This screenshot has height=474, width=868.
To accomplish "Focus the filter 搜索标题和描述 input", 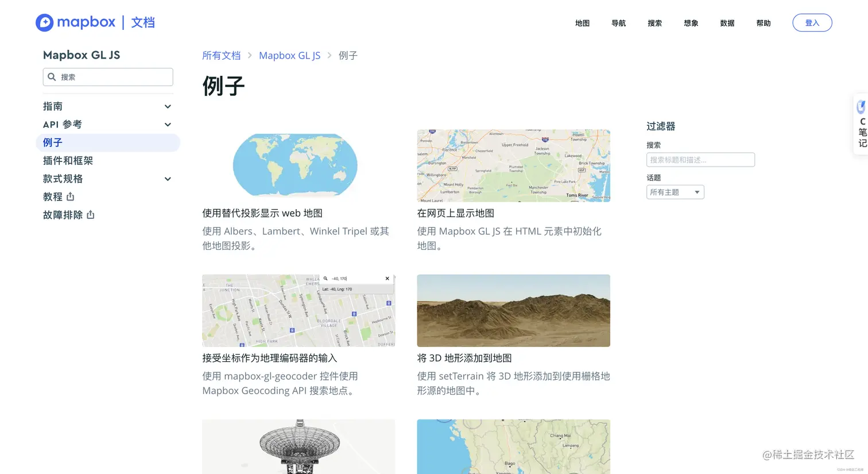I will click(700, 160).
